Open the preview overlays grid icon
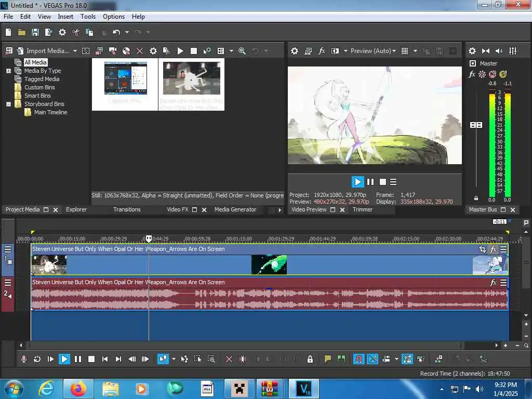Image resolution: width=532 pixels, height=399 pixels. [x=405, y=51]
